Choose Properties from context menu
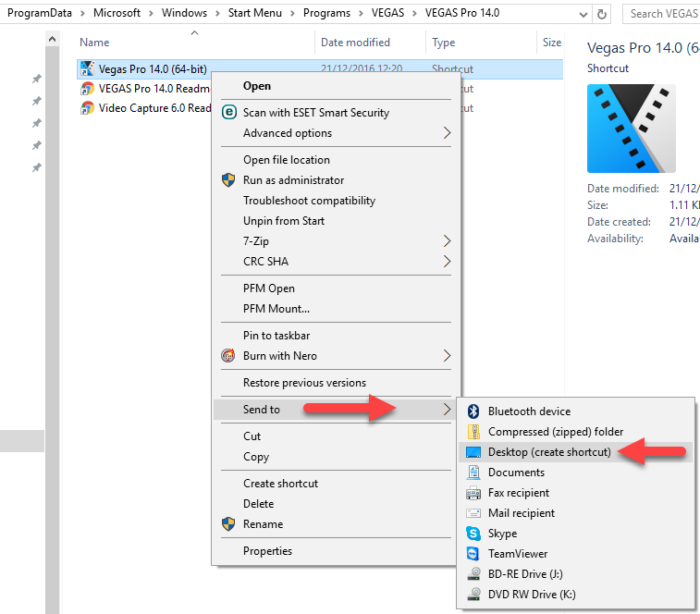Image resolution: width=700 pixels, height=614 pixels. tap(267, 551)
